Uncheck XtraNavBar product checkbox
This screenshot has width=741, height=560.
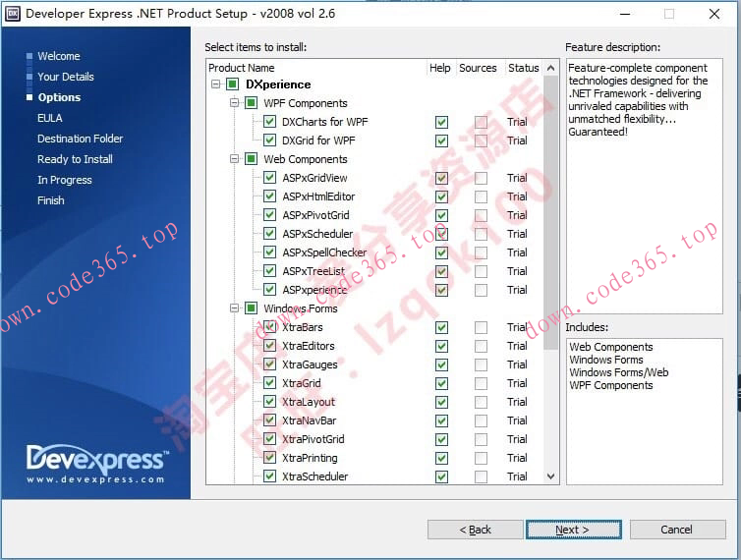(269, 420)
